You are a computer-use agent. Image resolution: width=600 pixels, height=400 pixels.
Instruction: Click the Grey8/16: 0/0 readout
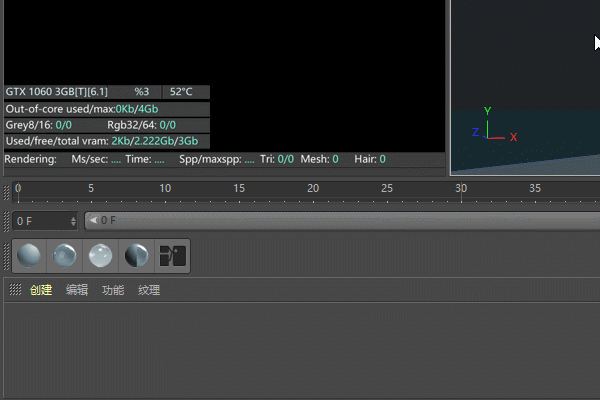(x=38, y=125)
